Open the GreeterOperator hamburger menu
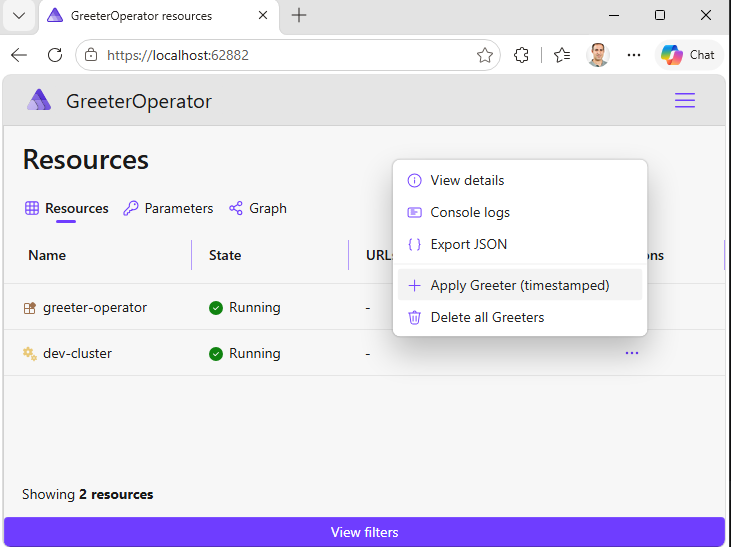731x547 pixels. point(684,100)
